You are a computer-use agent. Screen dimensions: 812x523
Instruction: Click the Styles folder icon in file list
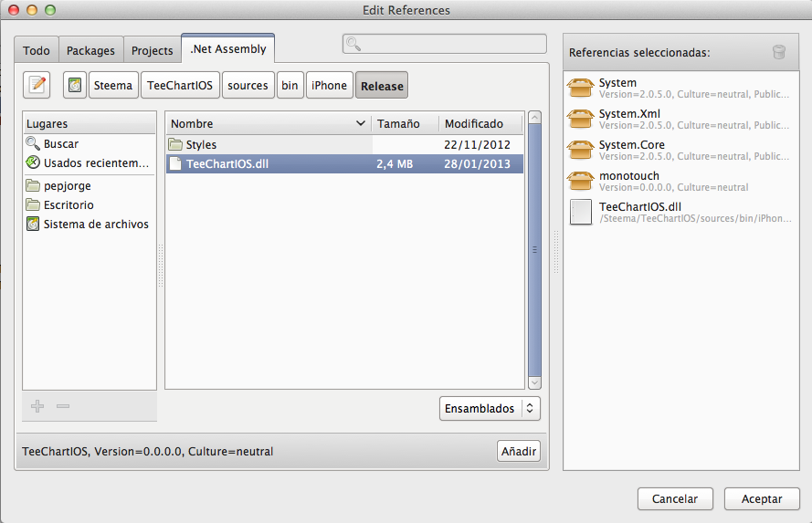click(x=176, y=144)
